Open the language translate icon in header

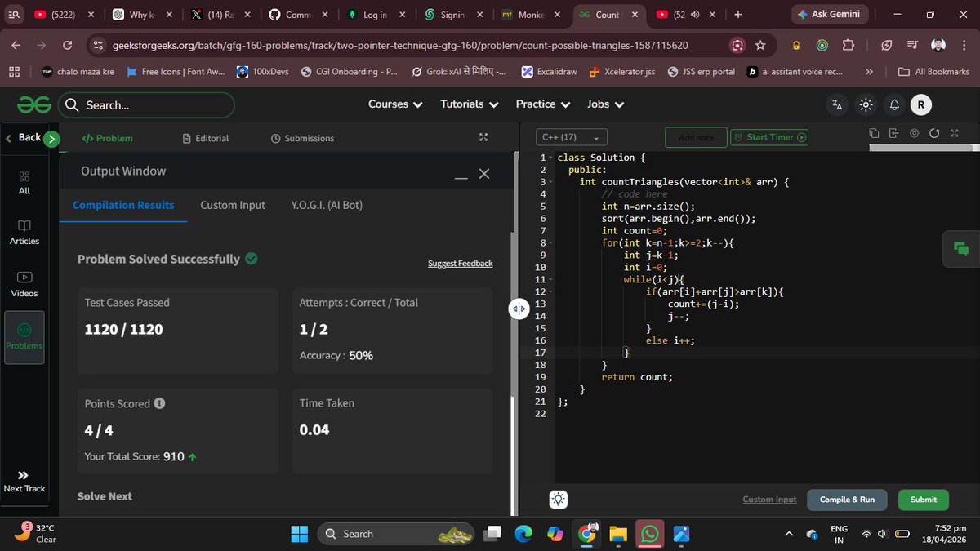pyautogui.click(x=837, y=104)
